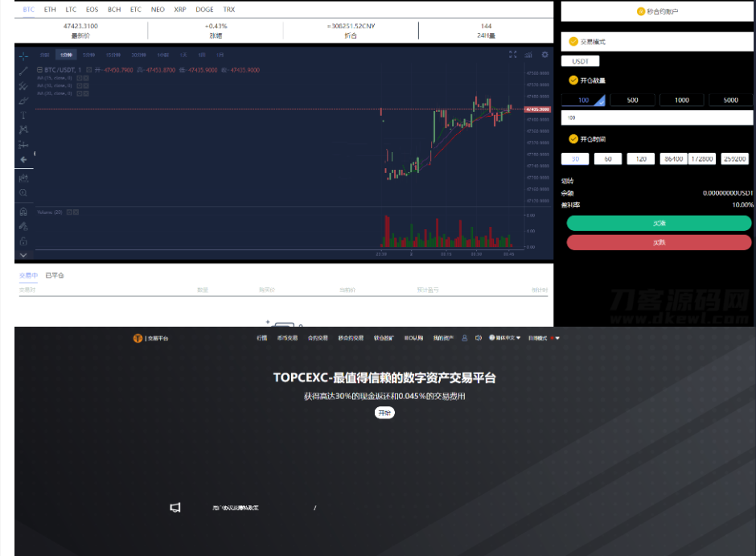
Task: Click the zoom-in magnifier tool
Action: (23, 193)
